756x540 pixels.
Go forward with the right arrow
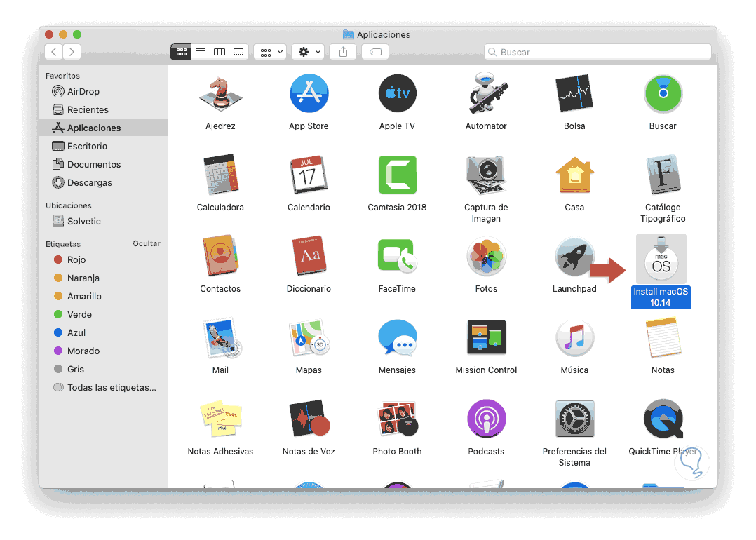tap(72, 52)
